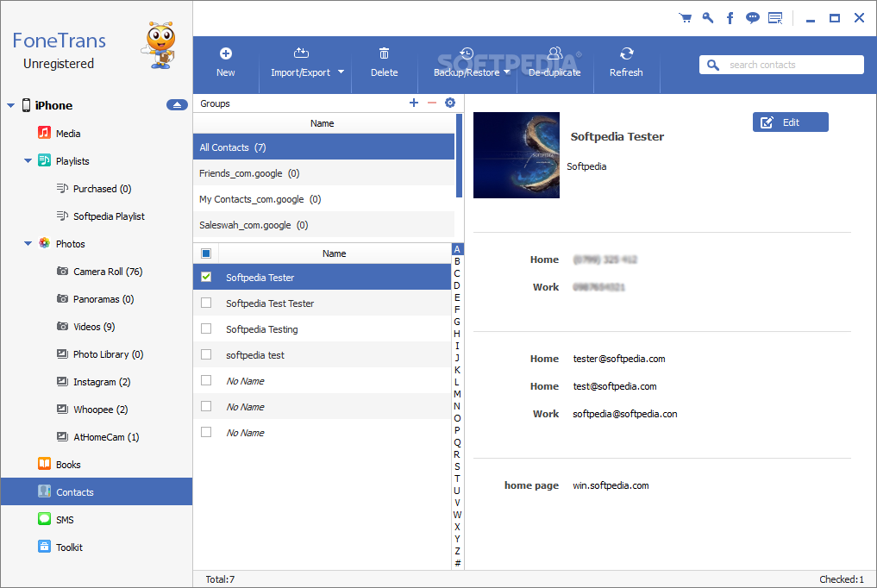Toggle the select-all contacts checkbox
Screen dimensions: 877x588
pyautogui.click(x=206, y=253)
